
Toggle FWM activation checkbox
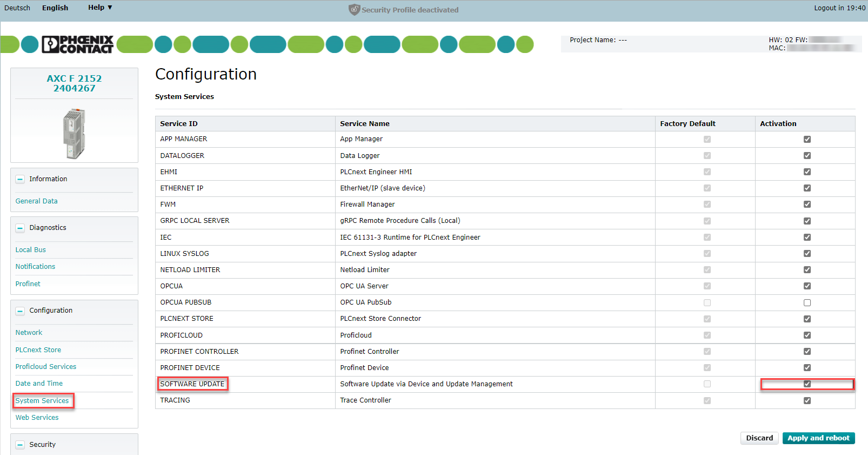(x=807, y=204)
